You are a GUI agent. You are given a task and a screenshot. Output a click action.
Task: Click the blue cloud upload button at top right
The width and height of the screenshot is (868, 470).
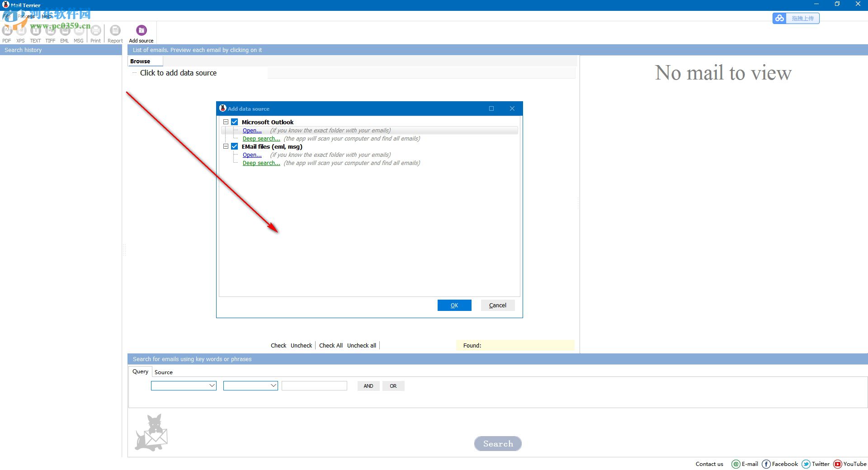point(796,18)
